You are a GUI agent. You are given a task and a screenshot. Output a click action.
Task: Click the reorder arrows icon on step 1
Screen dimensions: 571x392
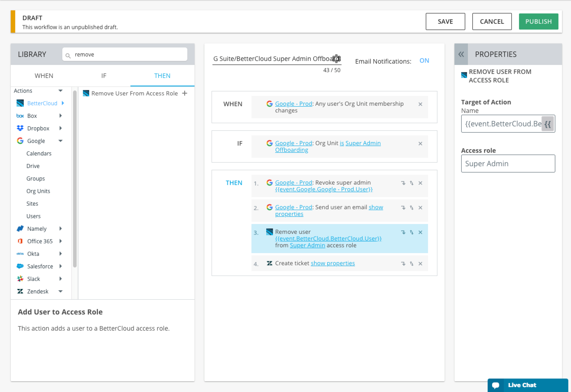click(x=411, y=183)
